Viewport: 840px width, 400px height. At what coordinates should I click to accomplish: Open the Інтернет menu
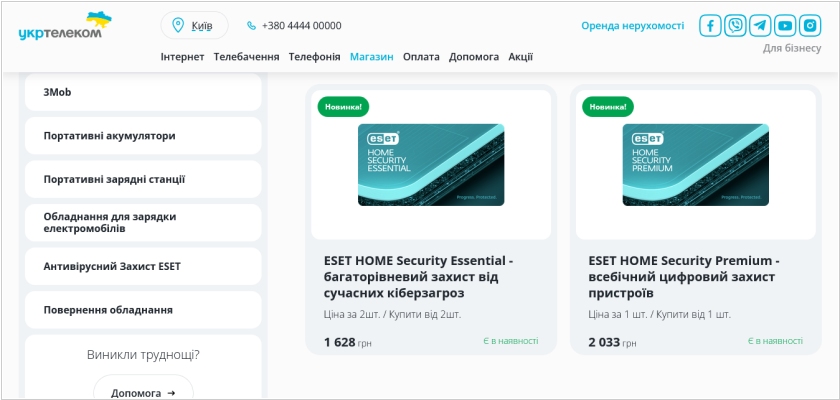[x=182, y=57]
